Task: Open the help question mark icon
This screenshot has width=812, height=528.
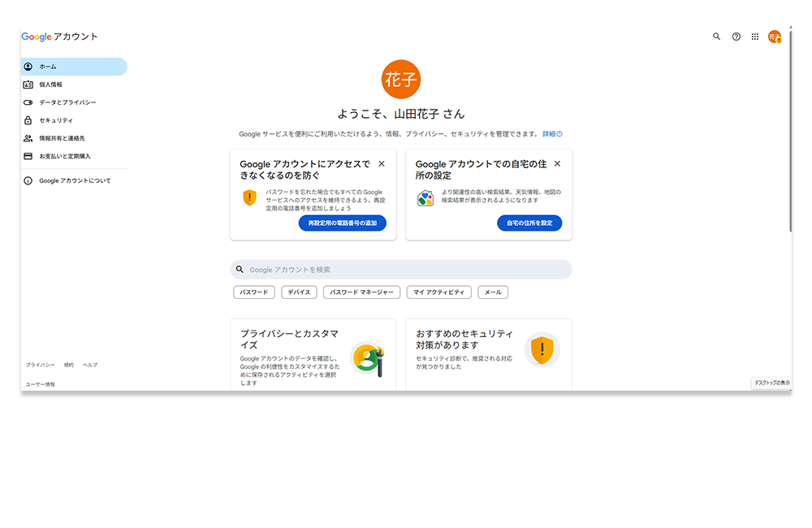Action: (736, 37)
